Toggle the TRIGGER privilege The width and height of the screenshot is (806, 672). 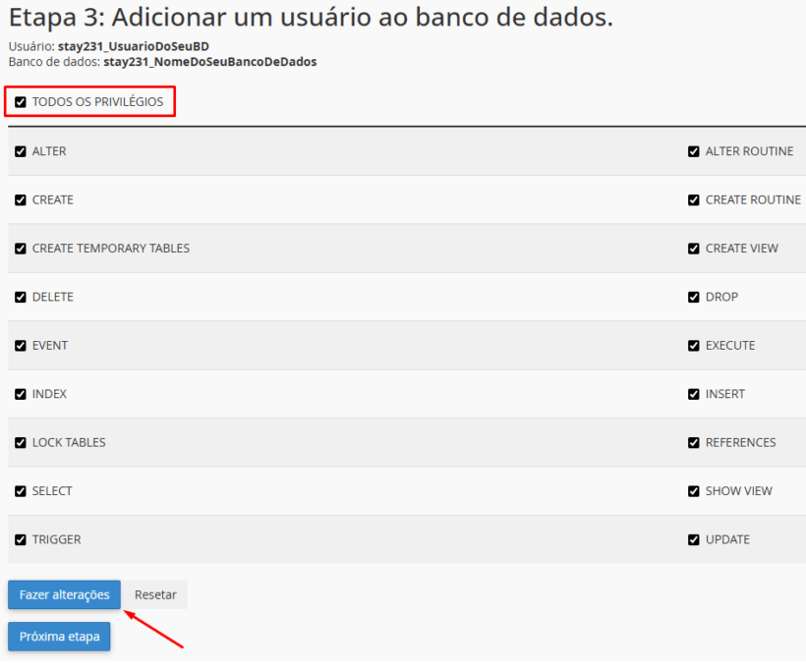click(x=21, y=539)
